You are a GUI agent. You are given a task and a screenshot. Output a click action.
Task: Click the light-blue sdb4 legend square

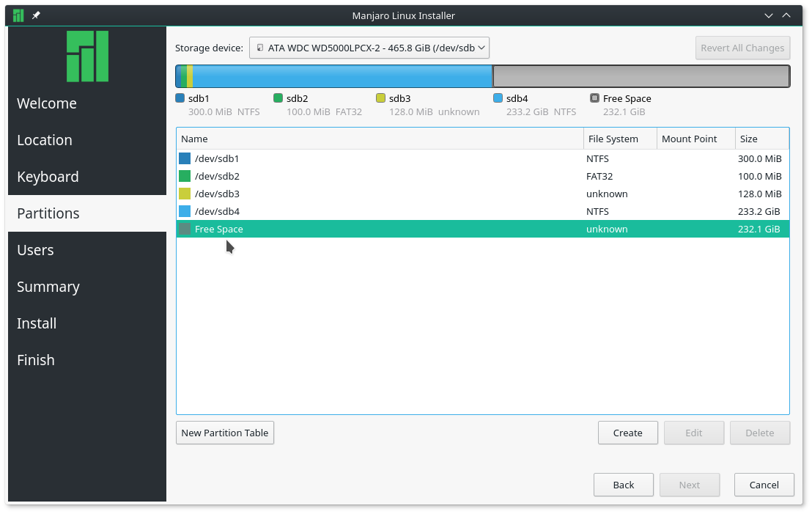pyautogui.click(x=498, y=98)
